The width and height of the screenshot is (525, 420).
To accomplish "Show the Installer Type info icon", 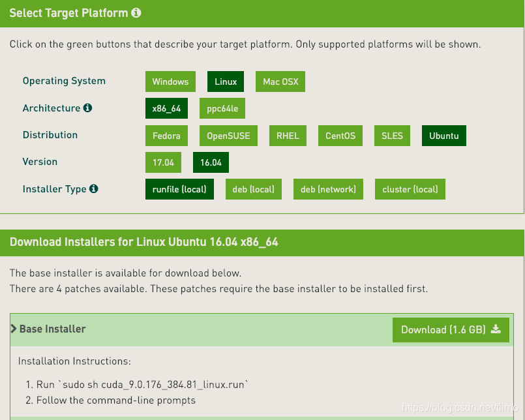I will pos(94,188).
